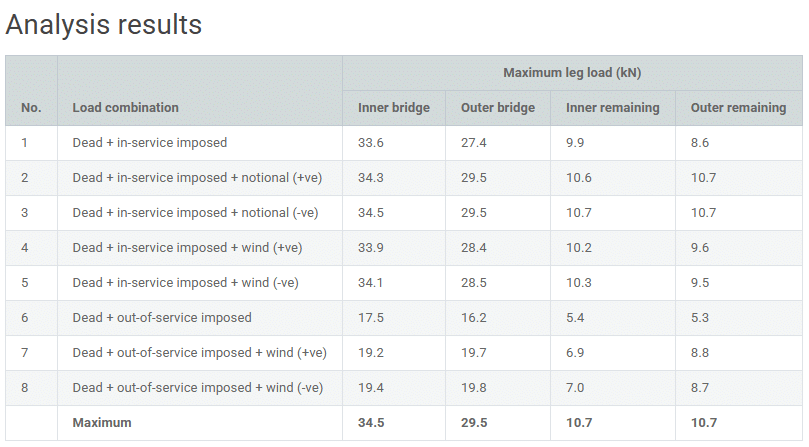Screen dimensions: 809x447
Task: Select the Load combination column header
Action: coord(126,108)
